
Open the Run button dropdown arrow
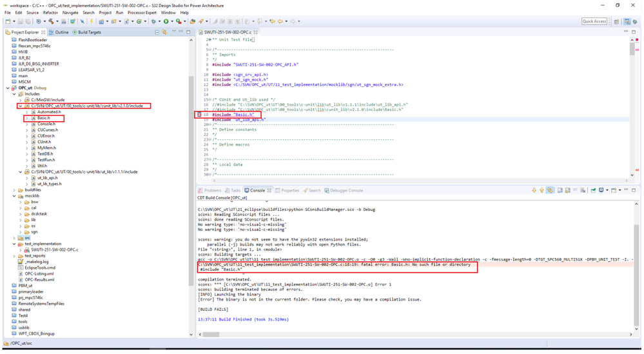[x=171, y=21]
